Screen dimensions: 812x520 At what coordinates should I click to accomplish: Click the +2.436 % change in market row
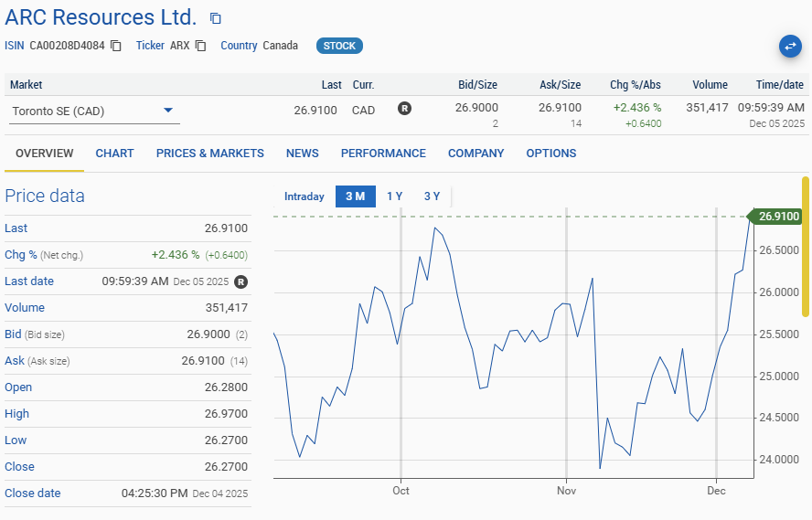[x=637, y=108]
